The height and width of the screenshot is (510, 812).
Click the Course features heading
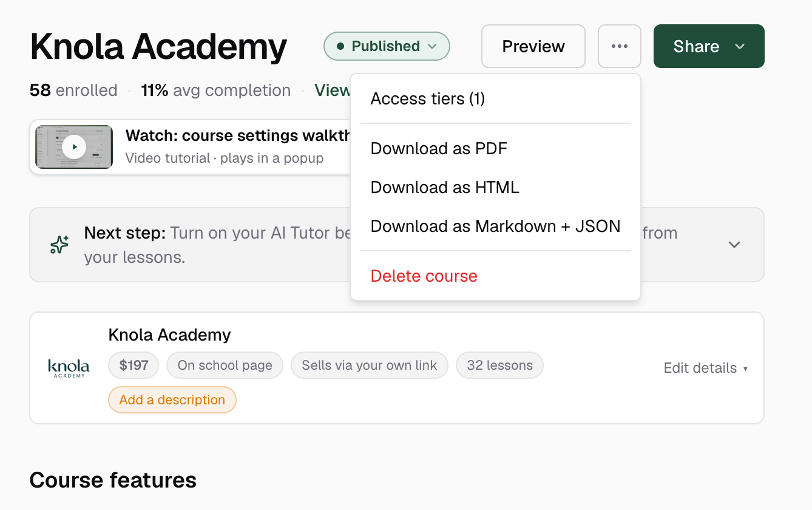pyautogui.click(x=113, y=480)
